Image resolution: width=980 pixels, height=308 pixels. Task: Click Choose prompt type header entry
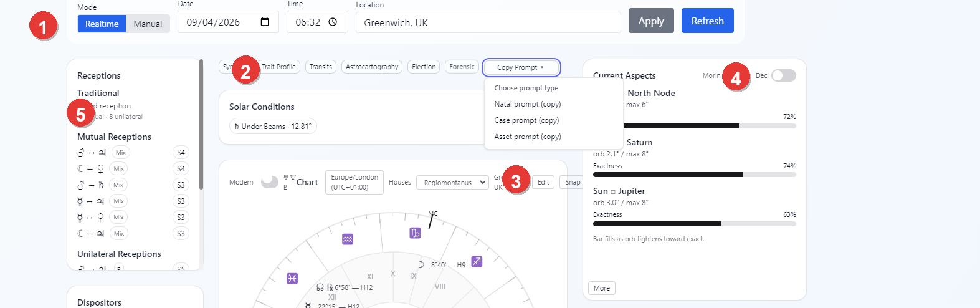(526, 88)
